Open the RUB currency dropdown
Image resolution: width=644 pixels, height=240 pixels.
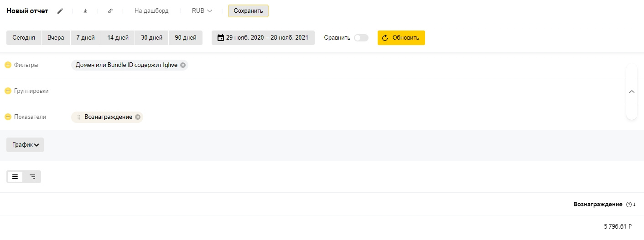click(202, 11)
